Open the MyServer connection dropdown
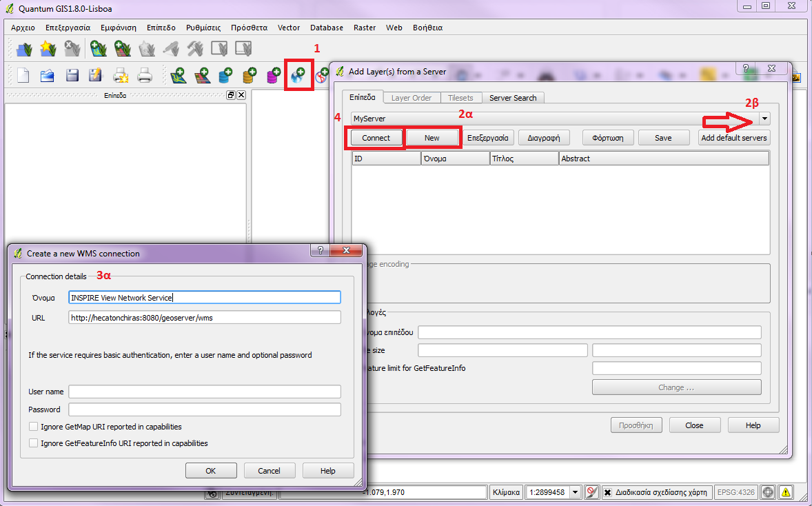Image resolution: width=812 pixels, height=506 pixels. pyautogui.click(x=764, y=119)
